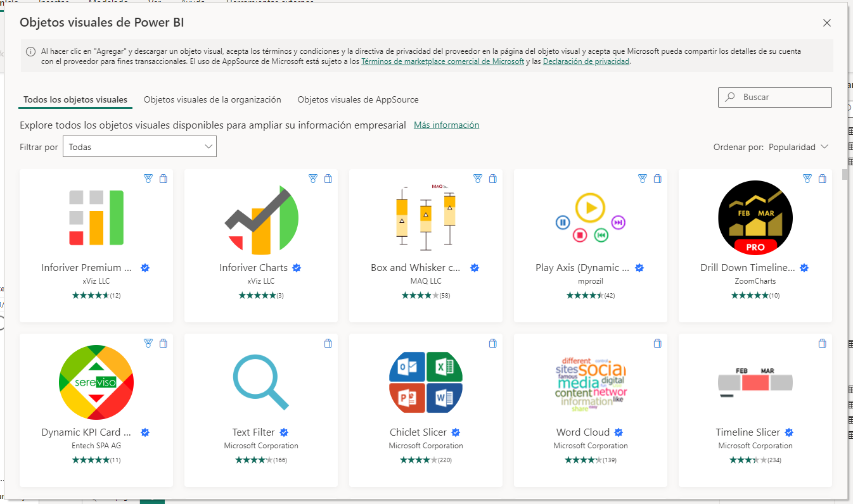Open the Dynamic KPI Card icon
853x504 pixels.
(x=96, y=382)
